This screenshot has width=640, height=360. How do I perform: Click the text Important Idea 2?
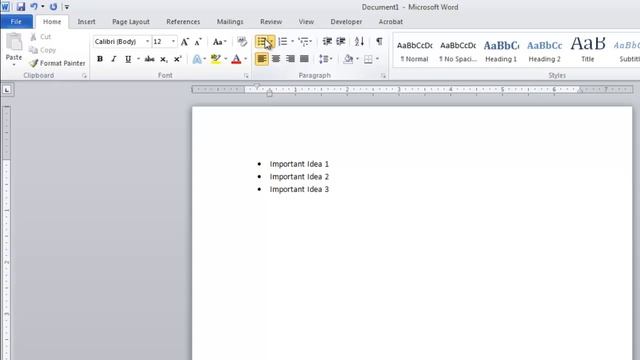[x=299, y=177]
